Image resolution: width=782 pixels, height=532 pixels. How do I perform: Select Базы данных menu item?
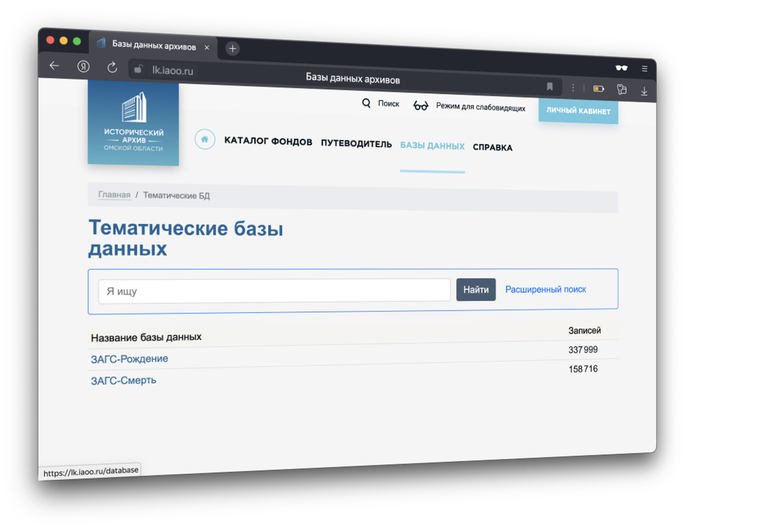coord(432,145)
